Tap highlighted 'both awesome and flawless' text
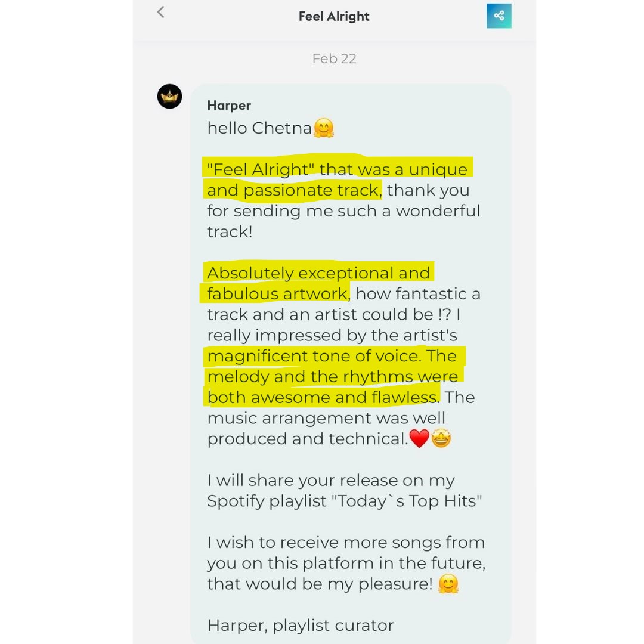This screenshot has height=644, width=644. coord(323,397)
